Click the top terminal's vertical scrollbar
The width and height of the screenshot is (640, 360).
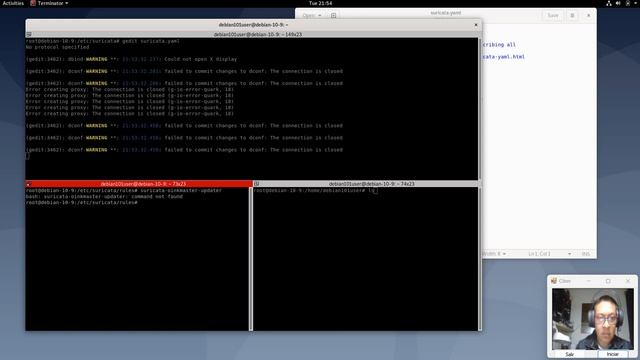(480, 108)
